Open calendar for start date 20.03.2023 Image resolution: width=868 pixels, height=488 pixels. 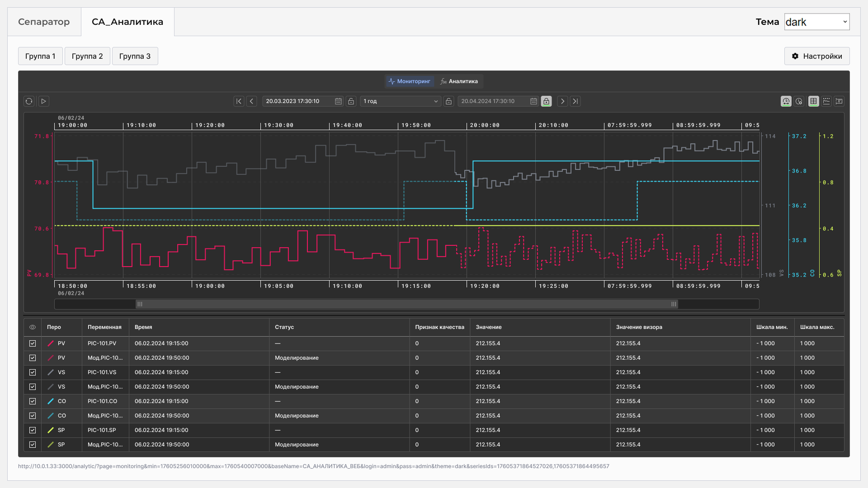pyautogui.click(x=338, y=101)
